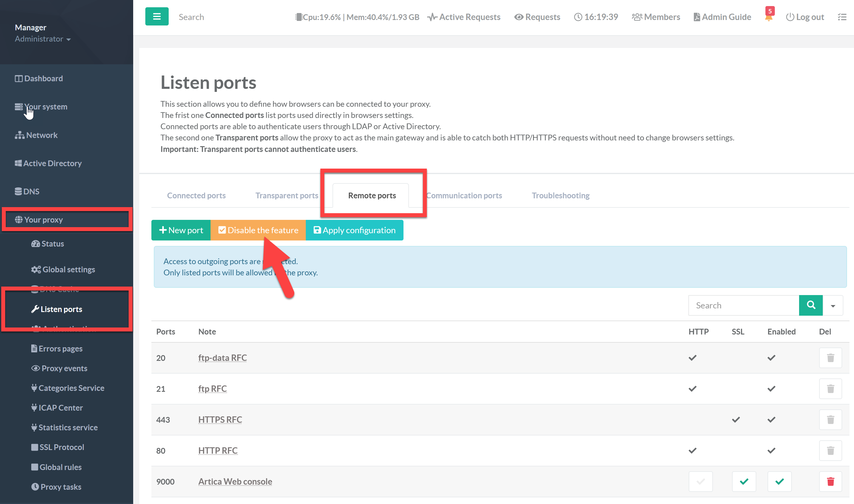Open the hamburger navigation menu
The width and height of the screenshot is (854, 504).
point(157,16)
